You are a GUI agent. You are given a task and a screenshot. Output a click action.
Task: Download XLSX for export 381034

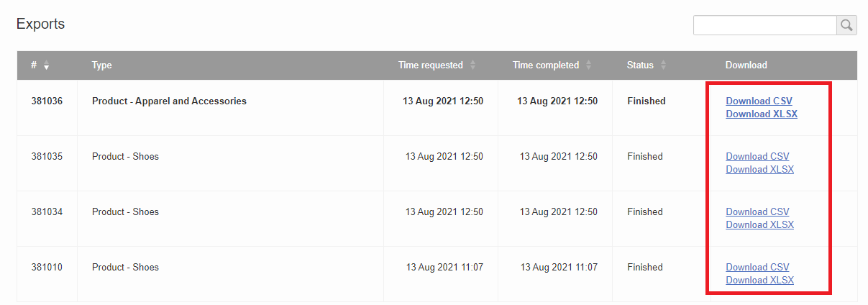tap(759, 225)
